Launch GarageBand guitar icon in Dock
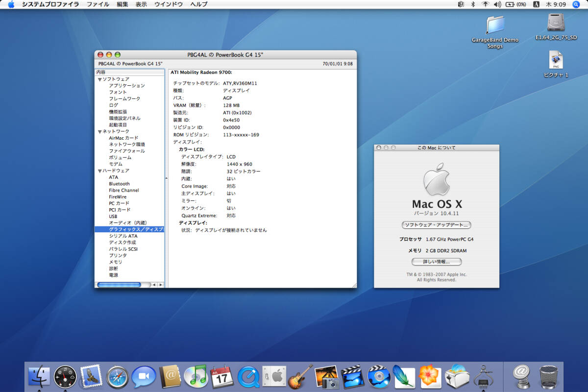588x392 pixels. tap(300, 377)
